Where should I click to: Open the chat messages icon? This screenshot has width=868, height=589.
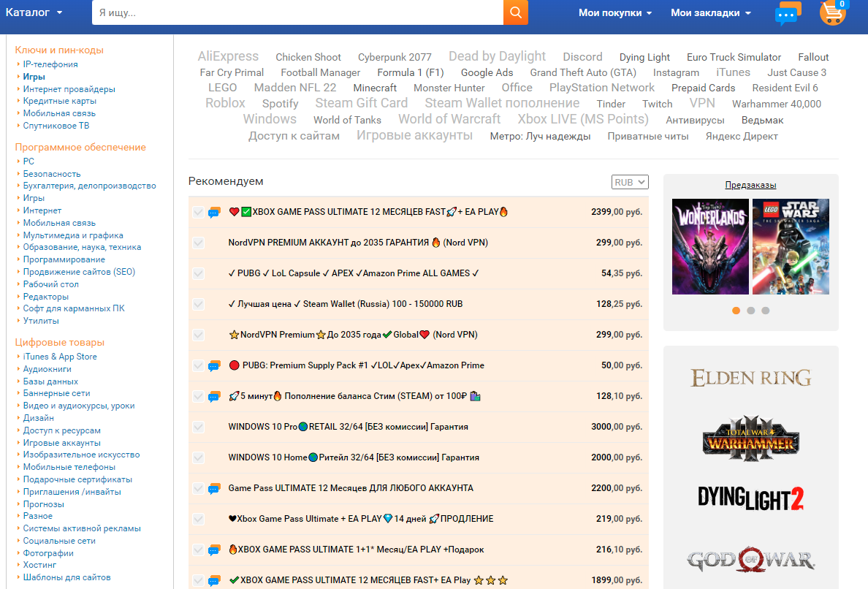[788, 14]
